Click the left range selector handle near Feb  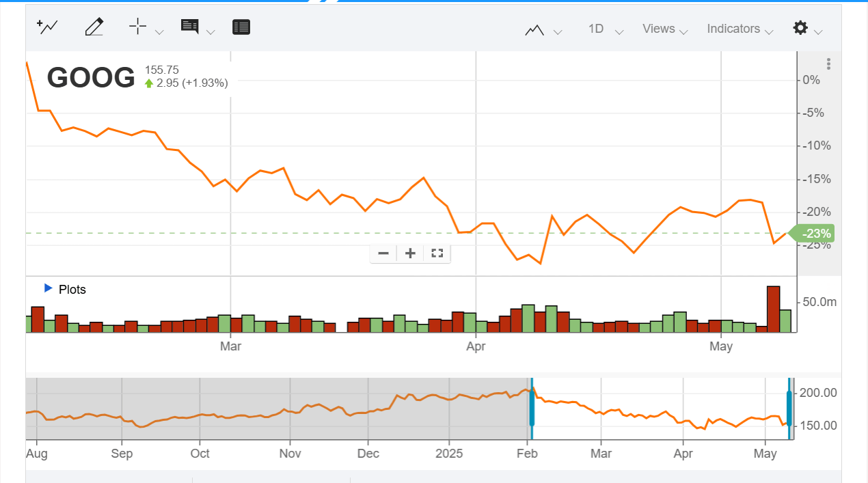pyautogui.click(x=531, y=408)
